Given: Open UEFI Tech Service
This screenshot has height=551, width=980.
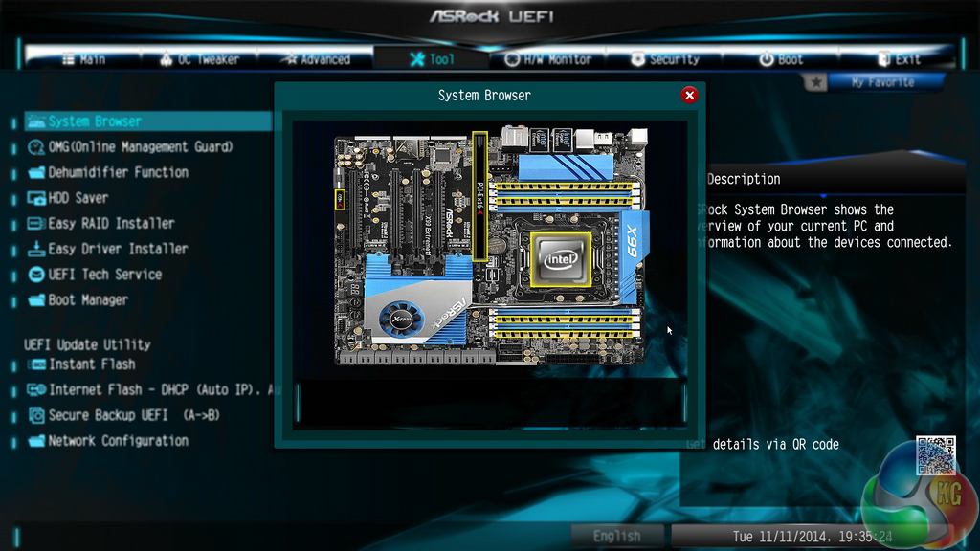Looking at the screenshot, I should (95, 275).
